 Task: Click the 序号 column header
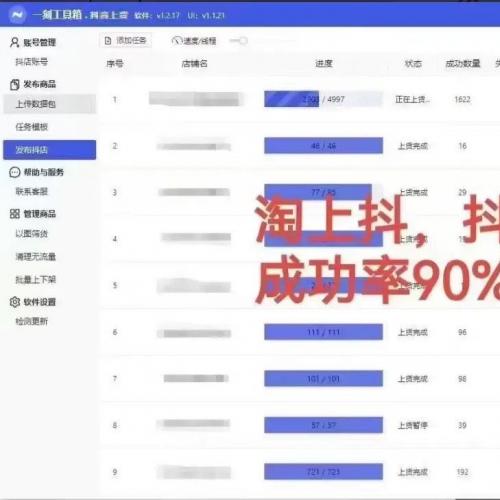pyautogui.click(x=115, y=63)
